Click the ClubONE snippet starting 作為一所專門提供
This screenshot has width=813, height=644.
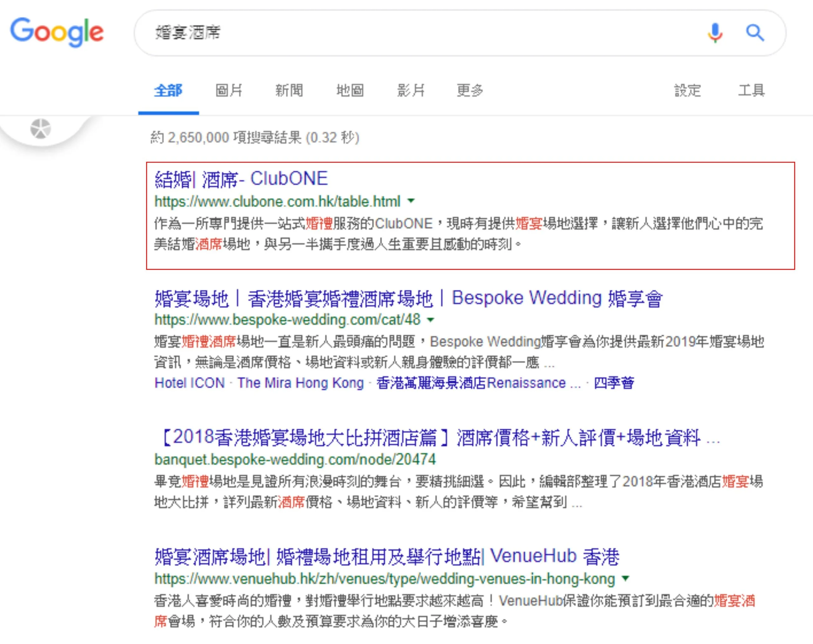[459, 234]
